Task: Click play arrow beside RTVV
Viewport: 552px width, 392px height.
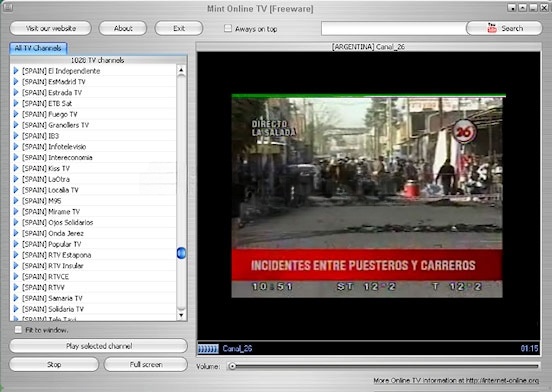Action: click(16, 287)
